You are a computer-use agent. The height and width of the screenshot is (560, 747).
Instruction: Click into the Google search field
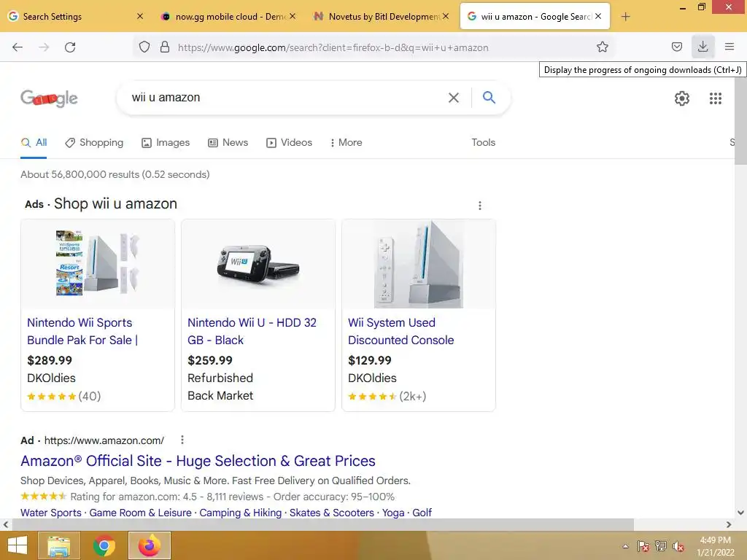[286, 98]
